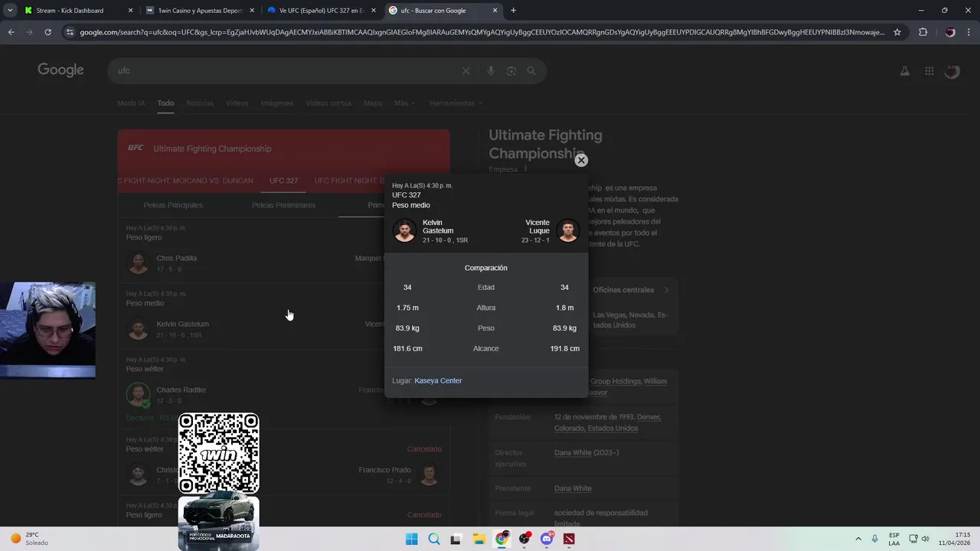
Task: Click the magnifier search button
Action: [x=531, y=70]
